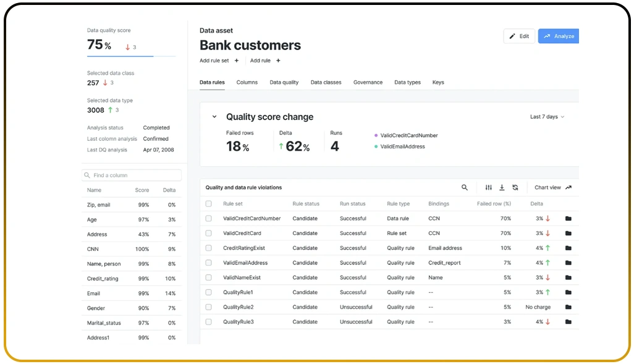Click the Analyze button
634x364 pixels.
(558, 36)
